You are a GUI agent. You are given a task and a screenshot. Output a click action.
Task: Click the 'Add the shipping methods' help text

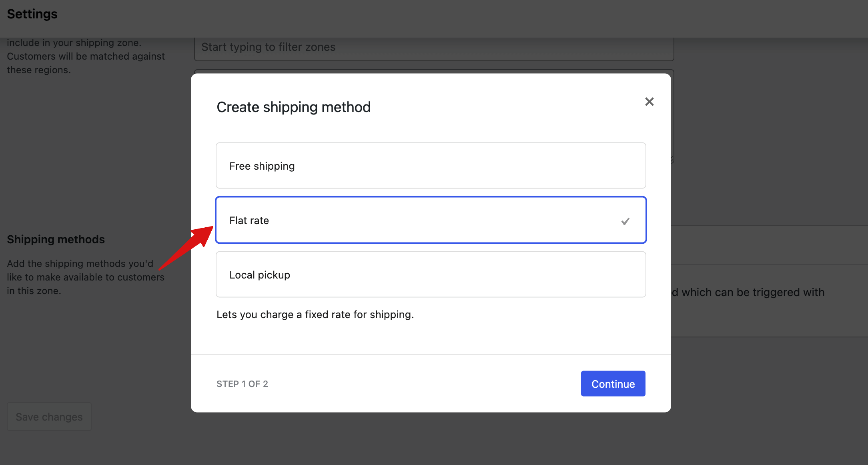pos(86,277)
